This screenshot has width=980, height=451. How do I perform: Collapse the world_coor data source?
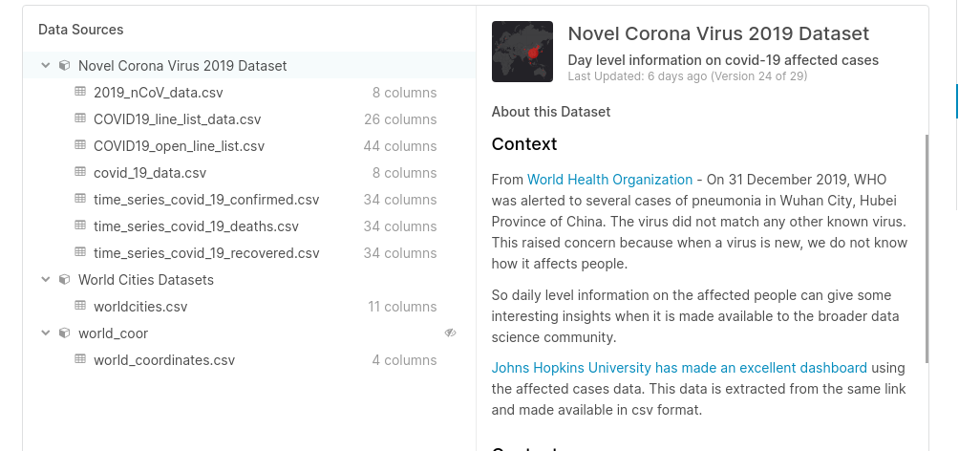pos(45,333)
